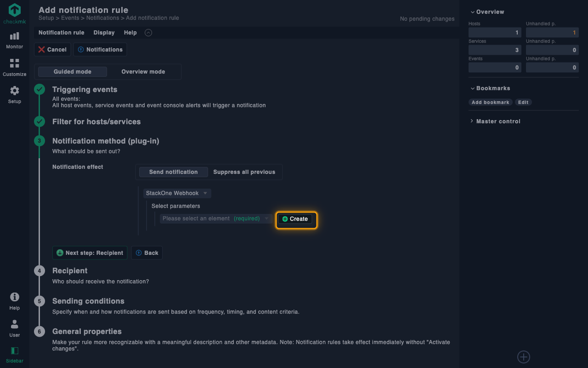Open the Please select an element dropdown

tap(216, 218)
